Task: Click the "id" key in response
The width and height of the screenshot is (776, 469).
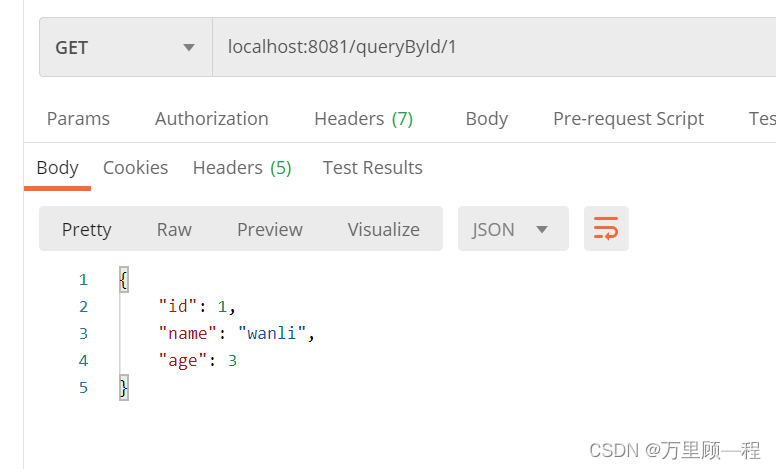Action: point(177,307)
